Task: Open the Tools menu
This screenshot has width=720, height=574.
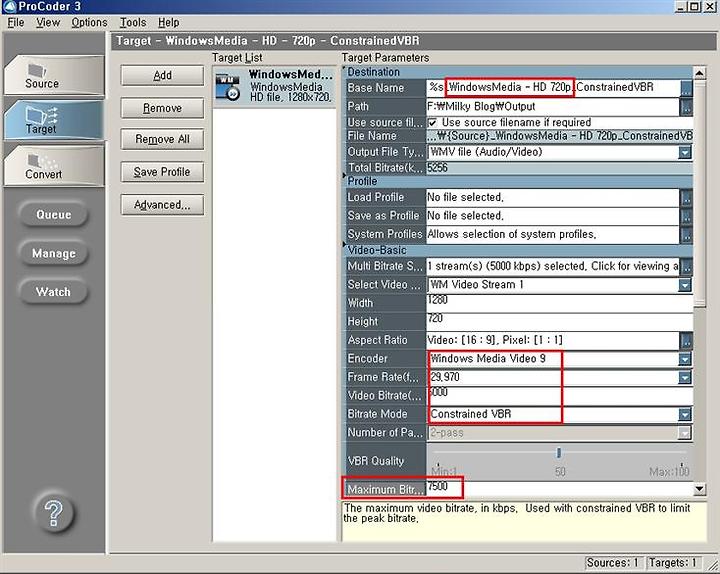Action: (133, 23)
